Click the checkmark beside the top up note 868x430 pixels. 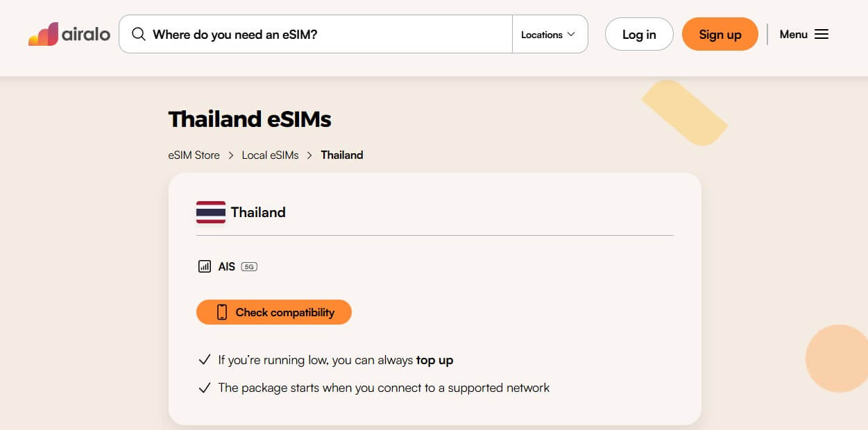[204, 359]
